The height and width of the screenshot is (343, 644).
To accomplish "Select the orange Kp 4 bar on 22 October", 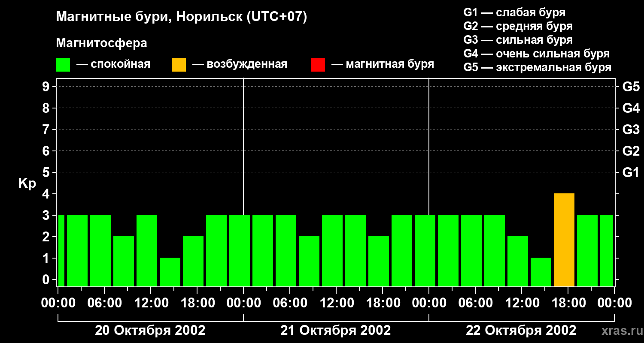I will (x=564, y=240).
